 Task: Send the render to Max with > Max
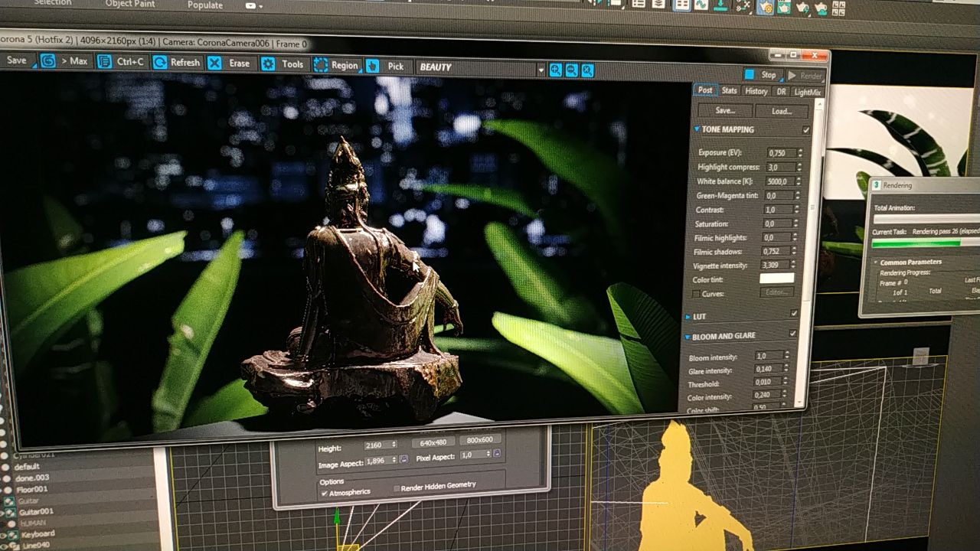point(65,60)
